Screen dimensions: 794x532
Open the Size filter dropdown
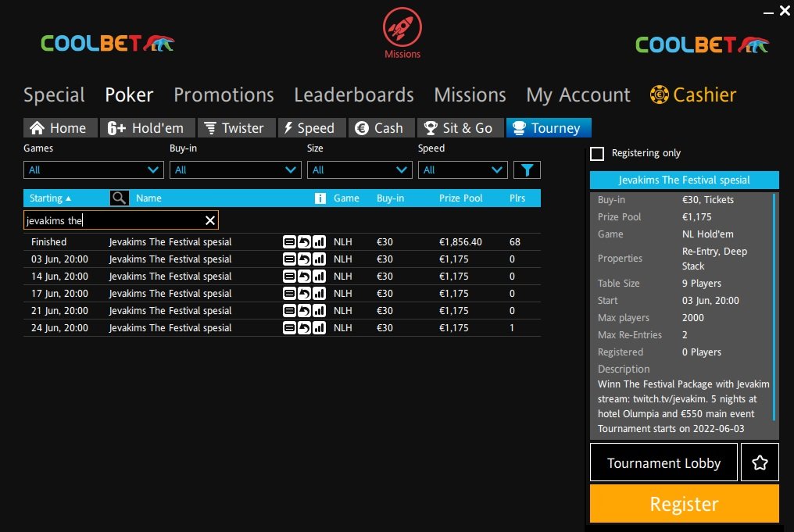pyautogui.click(x=359, y=170)
